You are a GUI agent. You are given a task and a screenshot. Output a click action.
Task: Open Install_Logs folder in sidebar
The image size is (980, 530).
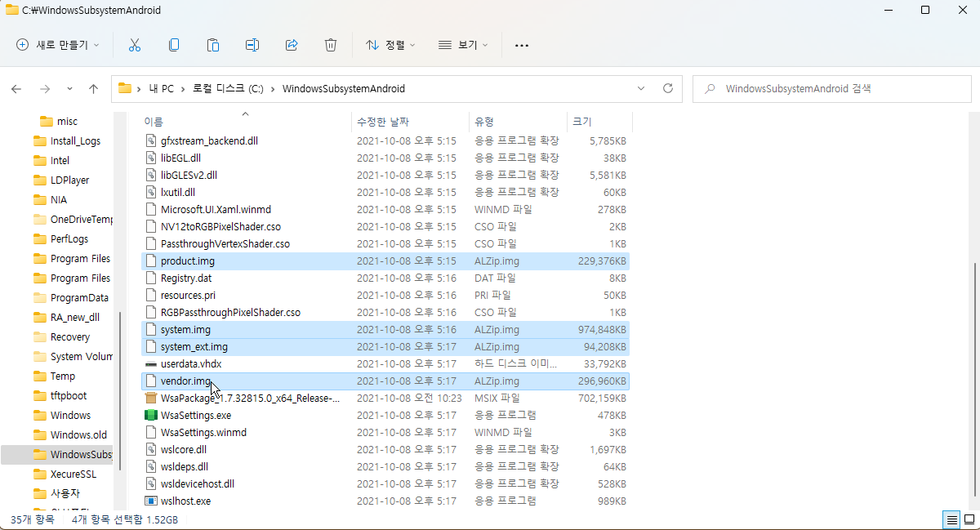tap(75, 140)
